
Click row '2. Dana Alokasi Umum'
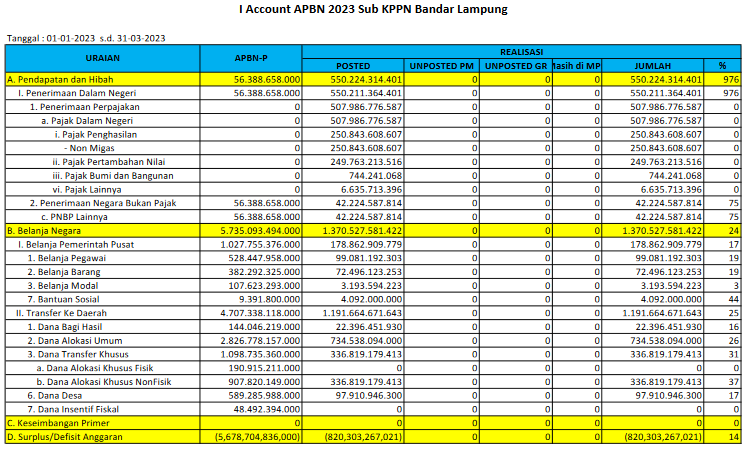click(x=373, y=341)
